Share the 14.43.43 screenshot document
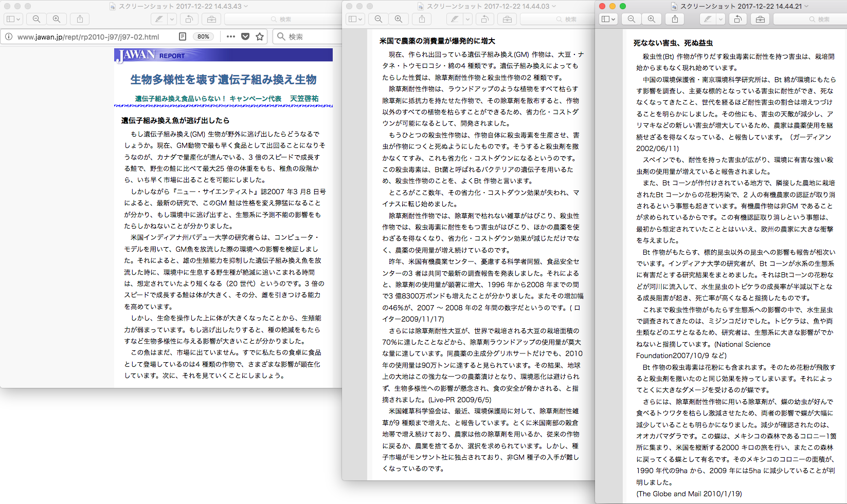The height and width of the screenshot is (504, 847). [80, 19]
